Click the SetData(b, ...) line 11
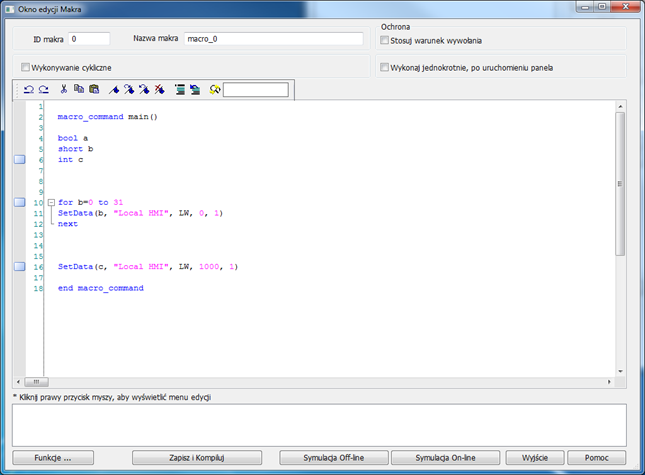645x475 pixels. [140, 213]
